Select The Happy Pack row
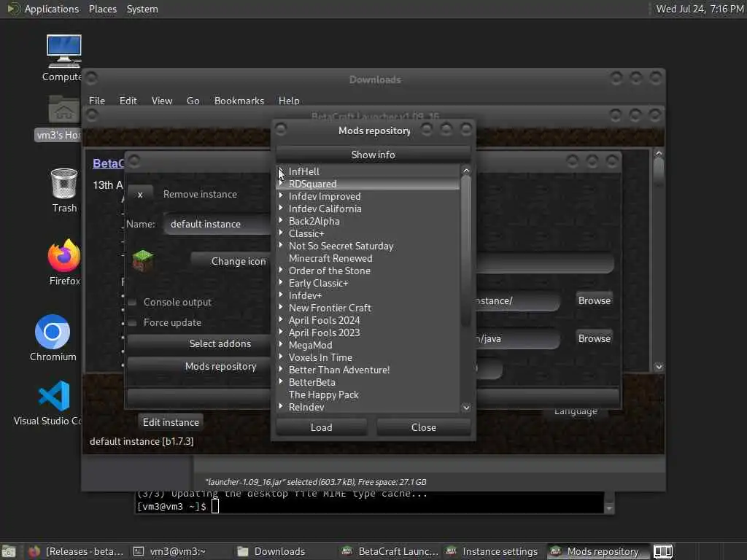Viewport: 747px width, 560px height. point(368,394)
